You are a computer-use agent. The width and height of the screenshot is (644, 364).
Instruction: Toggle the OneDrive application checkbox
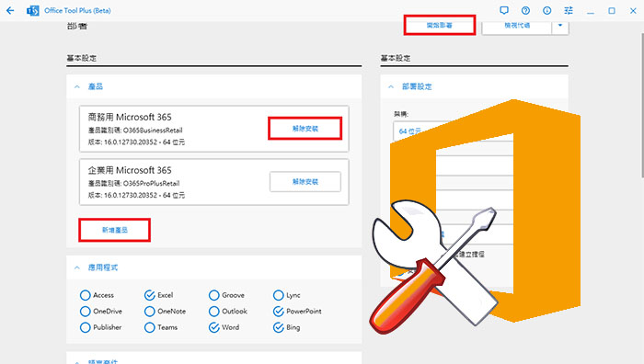pos(85,311)
